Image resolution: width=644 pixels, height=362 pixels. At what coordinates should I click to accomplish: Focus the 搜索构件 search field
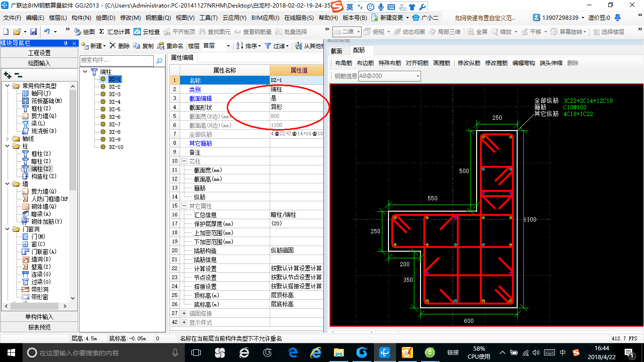117,60
